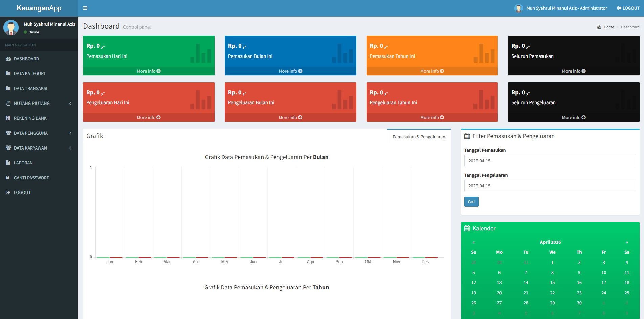This screenshot has width=644, height=319.
Task: Open More info for Pemasukan Hari Ini
Action: coord(149,71)
